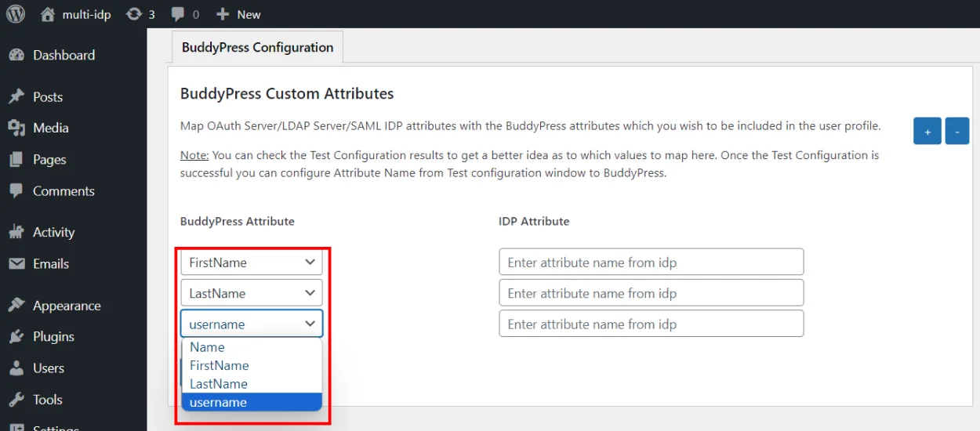Open the FirstName attribute dropdown
This screenshot has height=431, width=980.
tap(252, 262)
